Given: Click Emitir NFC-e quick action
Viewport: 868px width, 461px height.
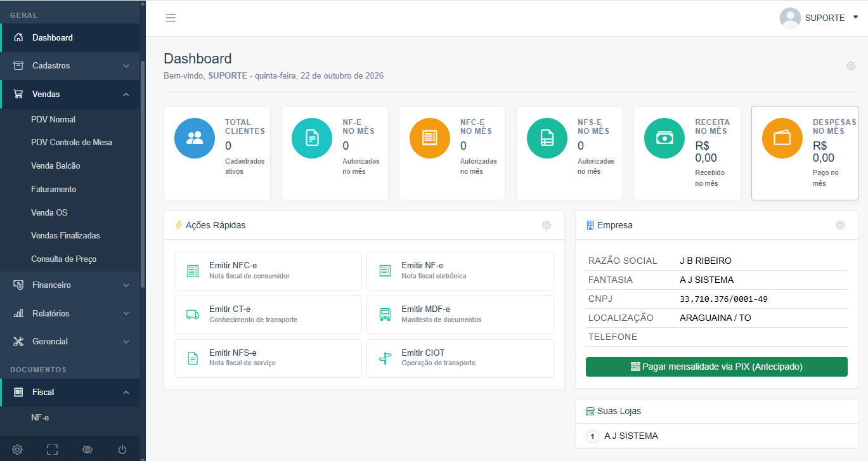Looking at the screenshot, I should 268,271.
